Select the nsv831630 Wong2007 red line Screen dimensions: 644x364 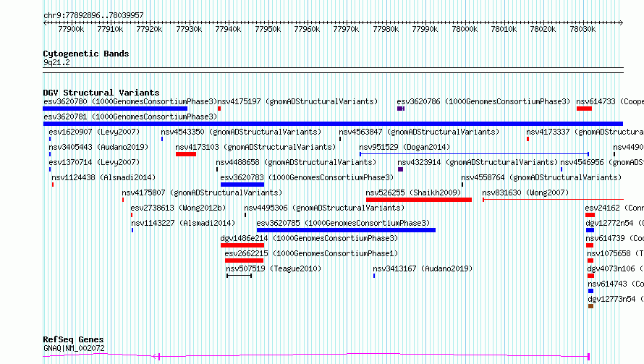click(553, 200)
